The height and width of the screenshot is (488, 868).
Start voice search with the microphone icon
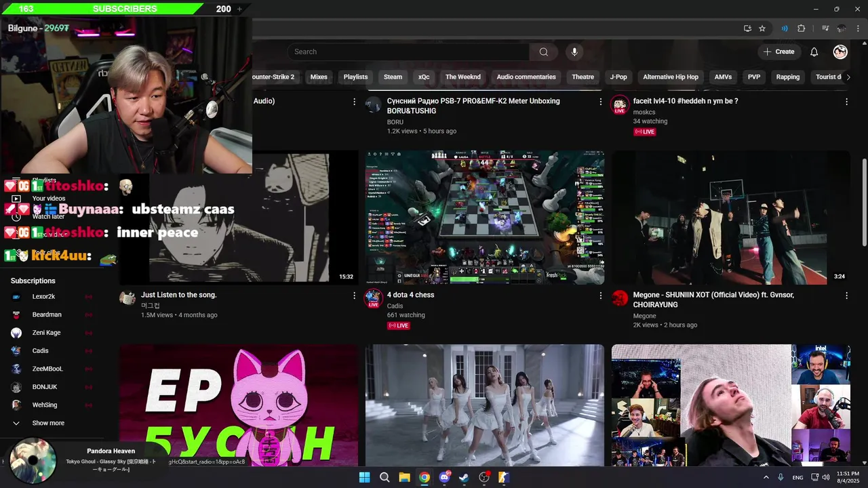(x=574, y=52)
